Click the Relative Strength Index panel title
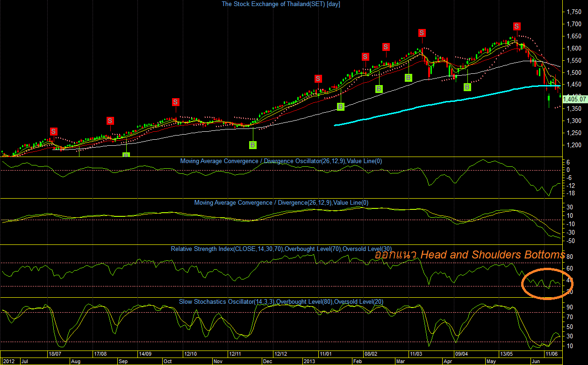The image size is (588, 365). [x=281, y=249]
